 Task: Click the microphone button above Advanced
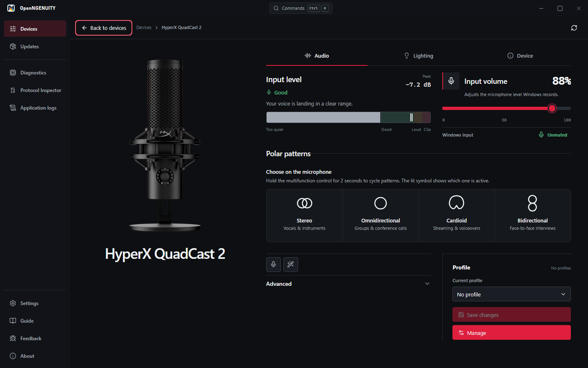pyautogui.click(x=274, y=265)
